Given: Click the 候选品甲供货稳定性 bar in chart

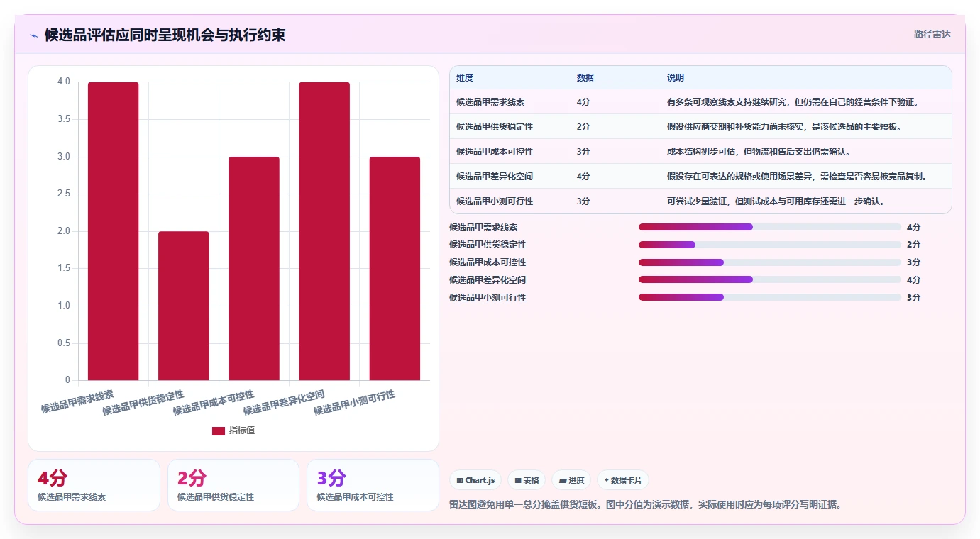Looking at the screenshot, I should pyautogui.click(x=183, y=306).
